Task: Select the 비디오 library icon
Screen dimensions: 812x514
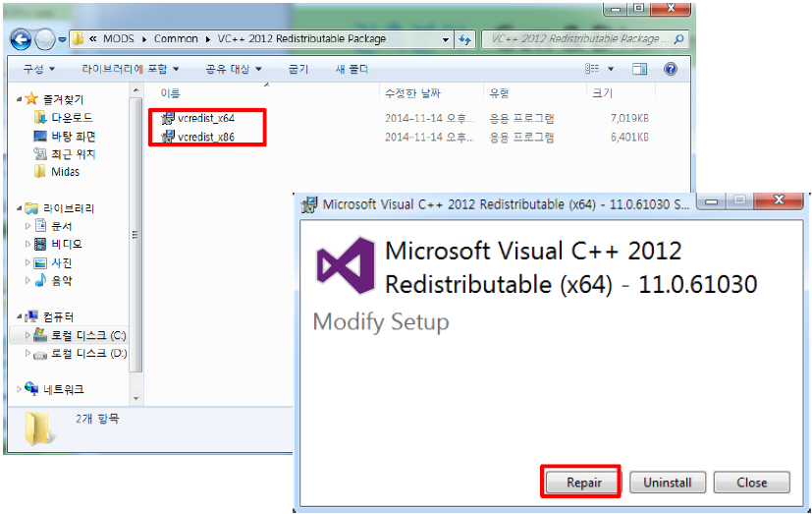Action: click(40, 244)
